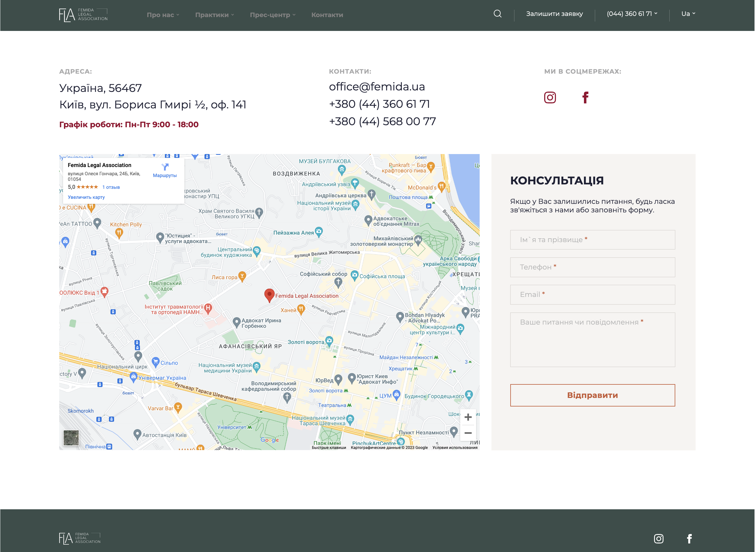Click Увеличить карту link on map card

(86, 197)
